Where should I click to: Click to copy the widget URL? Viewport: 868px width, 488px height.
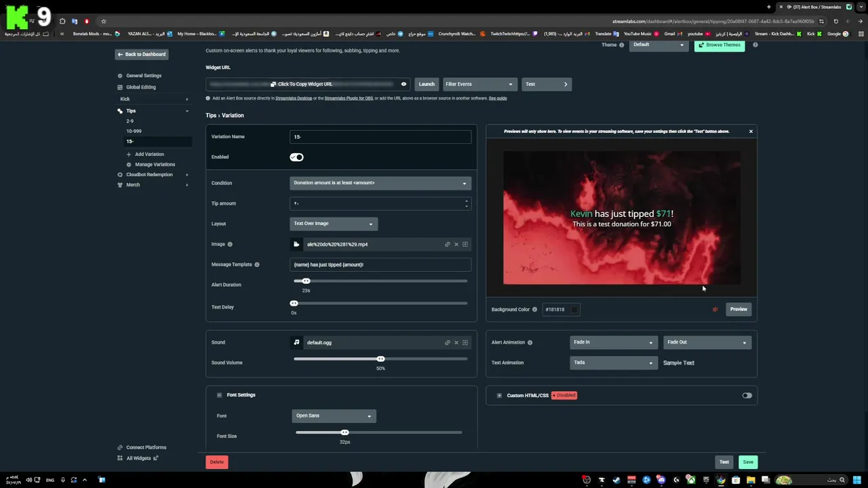(x=302, y=84)
